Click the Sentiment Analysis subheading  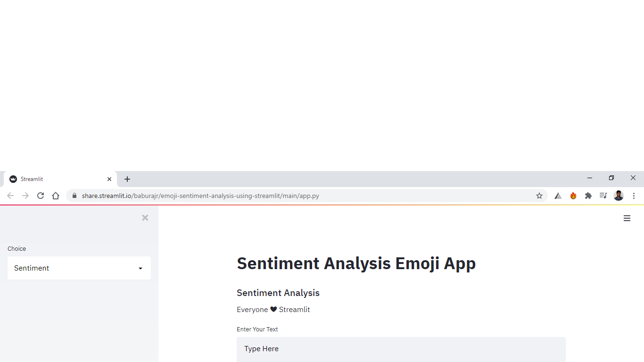[278, 293]
